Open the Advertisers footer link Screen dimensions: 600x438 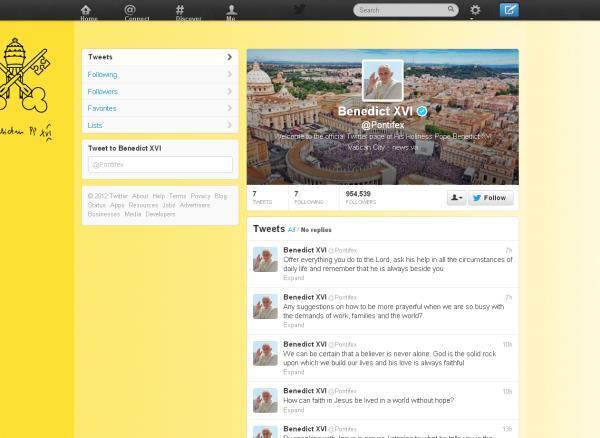pyautogui.click(x=195, y=205)
